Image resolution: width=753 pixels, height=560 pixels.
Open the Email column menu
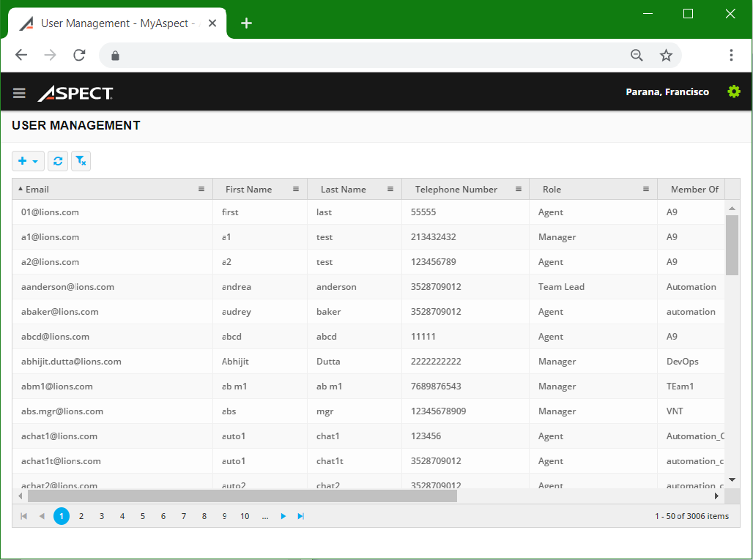[x=201, y=189]
